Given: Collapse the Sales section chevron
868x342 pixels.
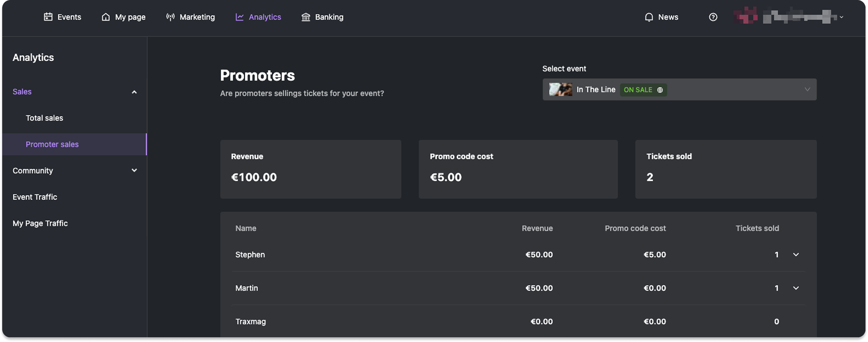Looking at the screenshot, I should (x=134, y=92).
